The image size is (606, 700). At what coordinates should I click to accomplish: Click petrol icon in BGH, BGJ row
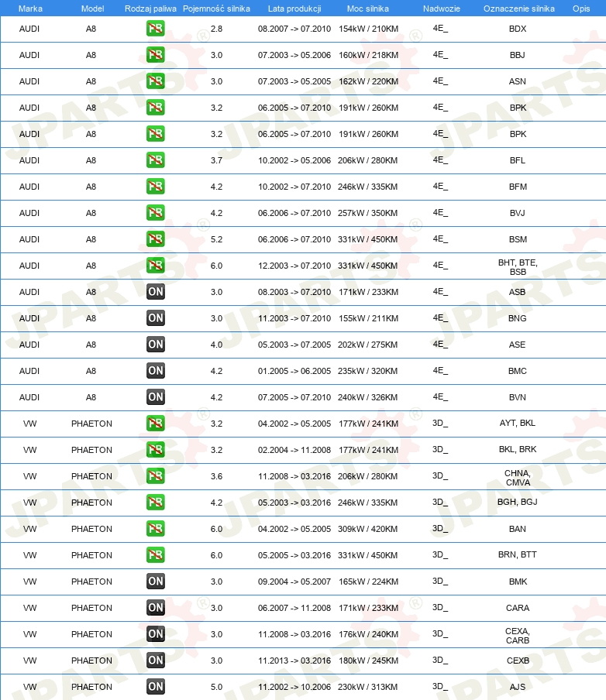point(156,503)
